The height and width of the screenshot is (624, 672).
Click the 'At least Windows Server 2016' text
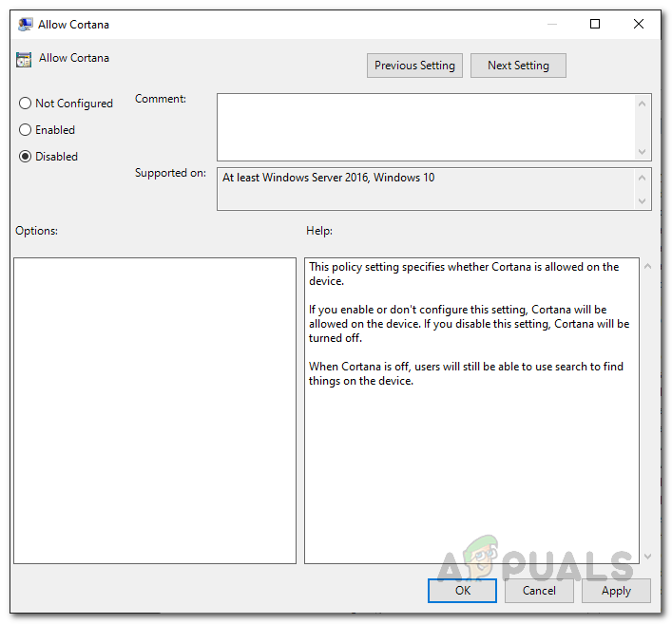328,178
